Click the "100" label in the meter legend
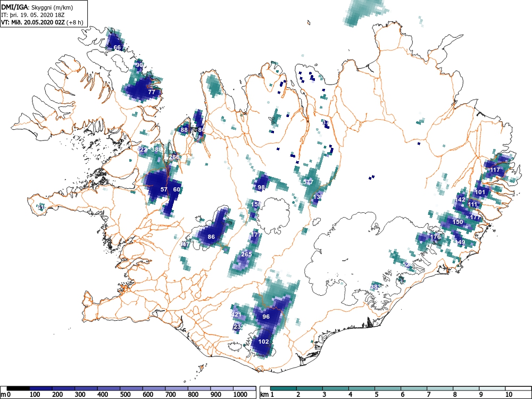 (35, 395)
